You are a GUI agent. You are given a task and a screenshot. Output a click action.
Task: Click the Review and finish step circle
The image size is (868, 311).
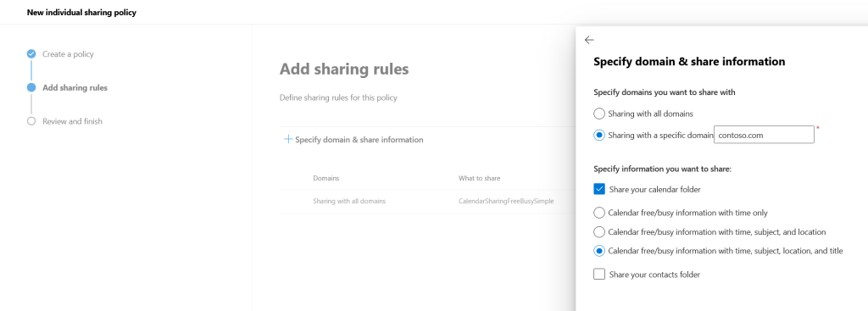[x=31, y=121]
